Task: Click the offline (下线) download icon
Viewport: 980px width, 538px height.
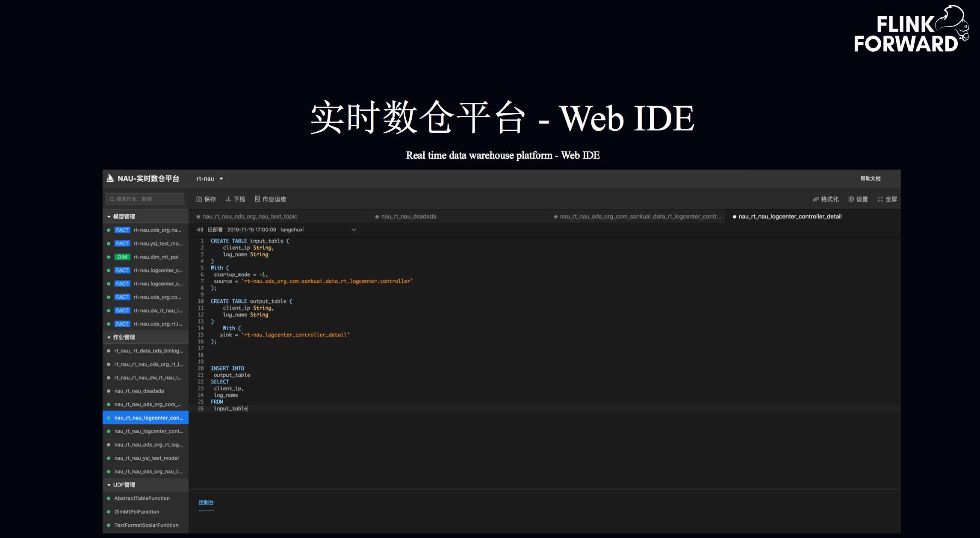Action: 229,199
